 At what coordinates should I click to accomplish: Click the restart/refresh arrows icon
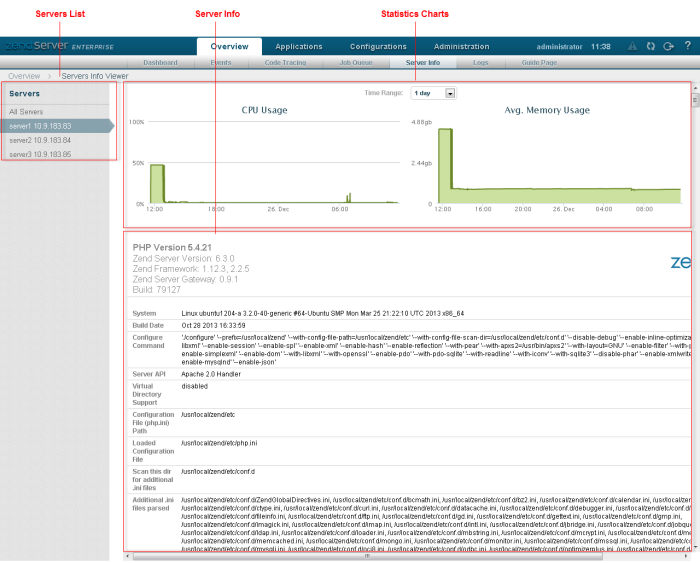pyautogui.click(x=651, y=46)
